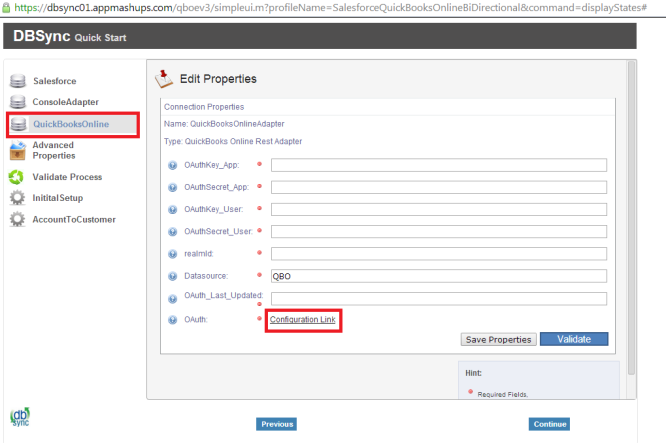Click the ConsoleAdapter database icon
Image resolution: width=666 pixels, height=443 pixels.
point(18,102)
